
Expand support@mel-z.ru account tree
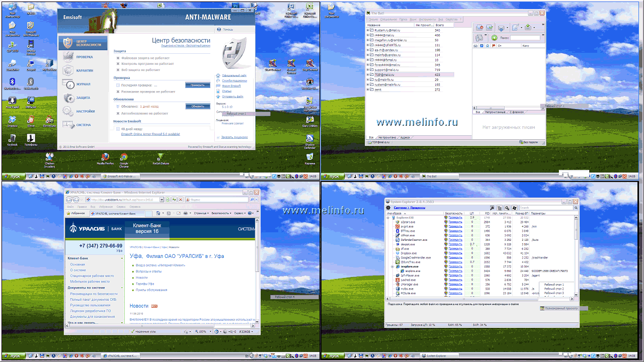click(368, 70)
